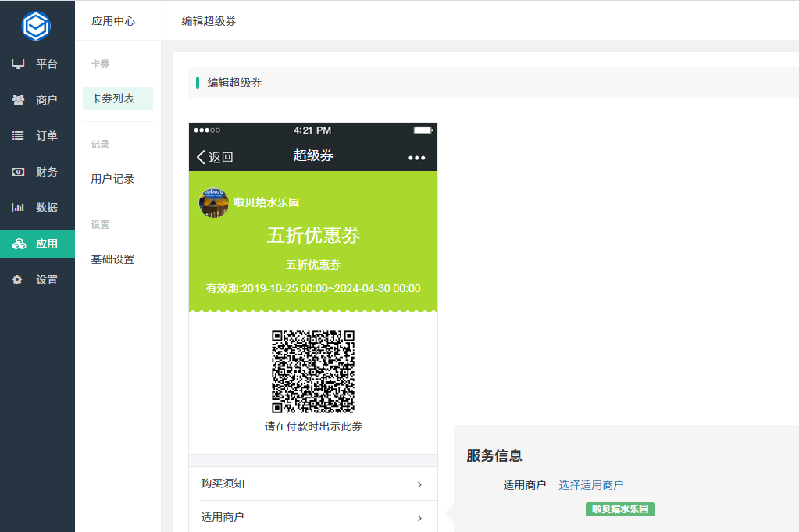Click the 服务信息 section heading
Screen dimensions: 799x532
pyautogui.click(x=494, y=455)
